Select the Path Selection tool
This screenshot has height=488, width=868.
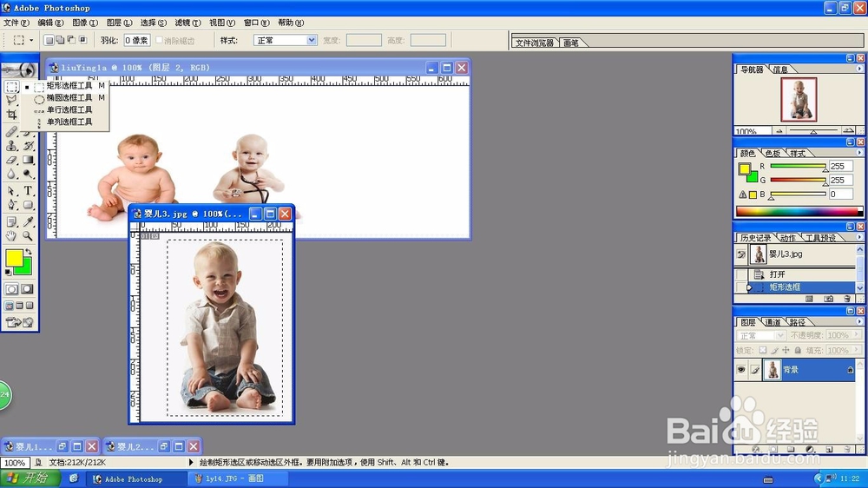(11, 191)
